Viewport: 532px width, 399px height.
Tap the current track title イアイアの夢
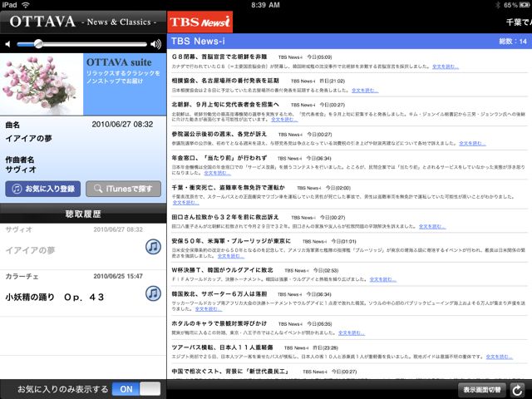tap(28, 139)
